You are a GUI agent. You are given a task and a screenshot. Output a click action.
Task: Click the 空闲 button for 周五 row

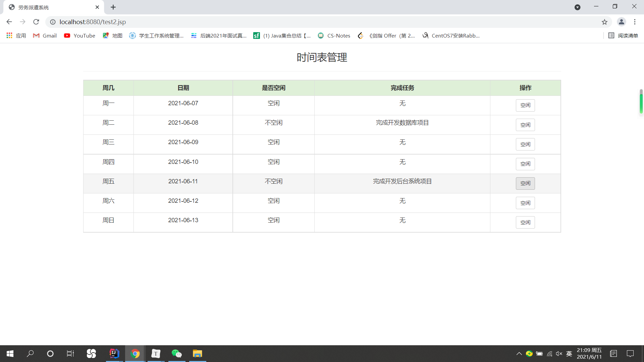[525, 183]
